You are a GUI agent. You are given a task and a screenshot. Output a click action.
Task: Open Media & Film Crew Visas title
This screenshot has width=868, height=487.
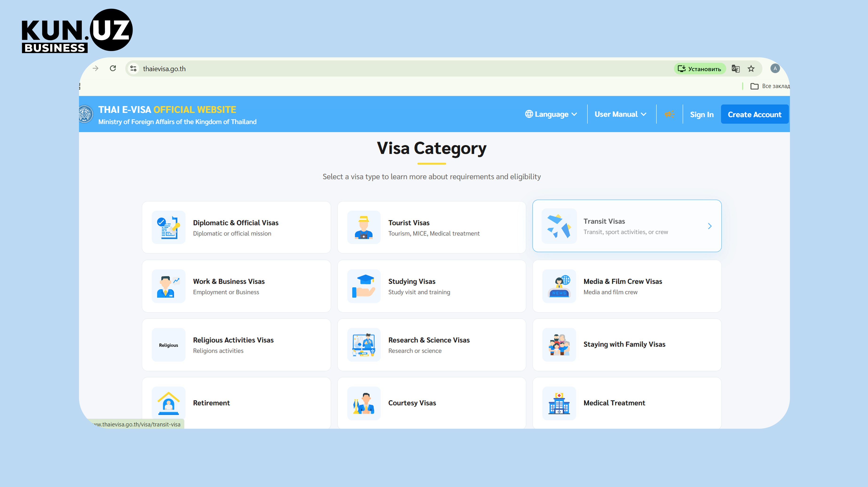pyautogui.click(x=623, y=281)
